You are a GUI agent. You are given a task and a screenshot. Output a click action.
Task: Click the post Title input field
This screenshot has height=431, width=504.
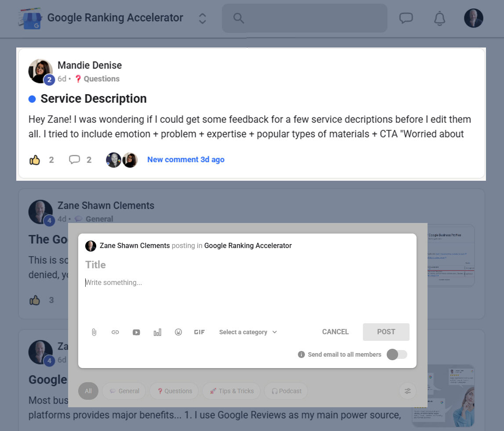point(246,265)
